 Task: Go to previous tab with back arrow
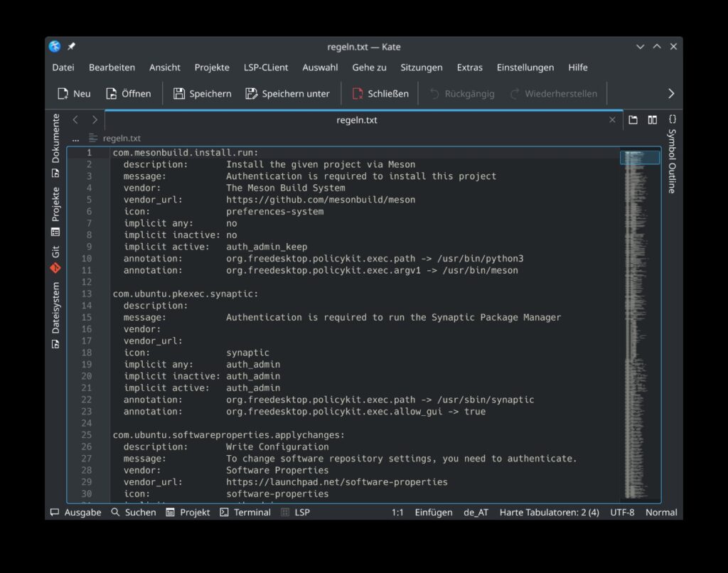[x=75, y=120]
